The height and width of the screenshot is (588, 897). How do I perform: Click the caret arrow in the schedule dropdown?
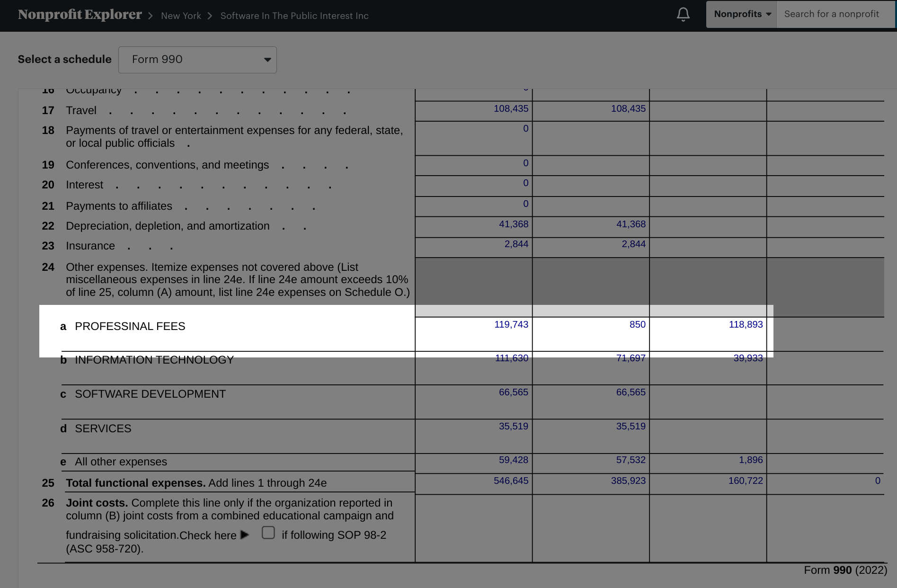[x=267, y=60]
